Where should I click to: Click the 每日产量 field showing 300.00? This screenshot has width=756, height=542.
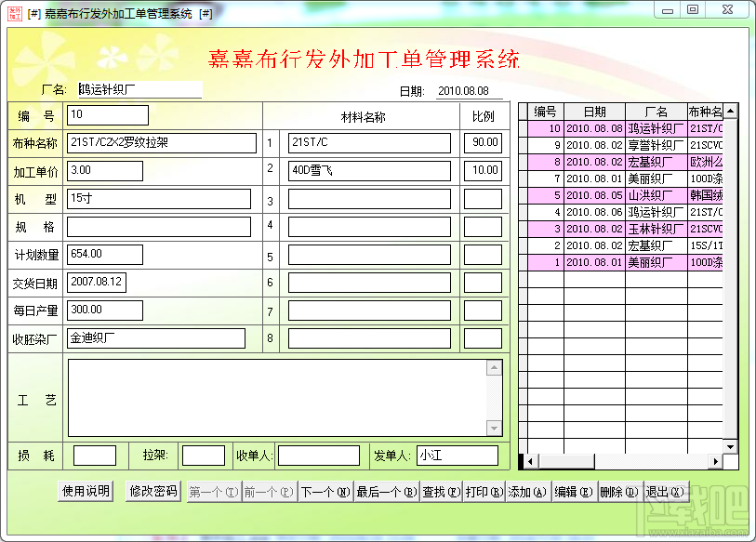pos(105,311)
